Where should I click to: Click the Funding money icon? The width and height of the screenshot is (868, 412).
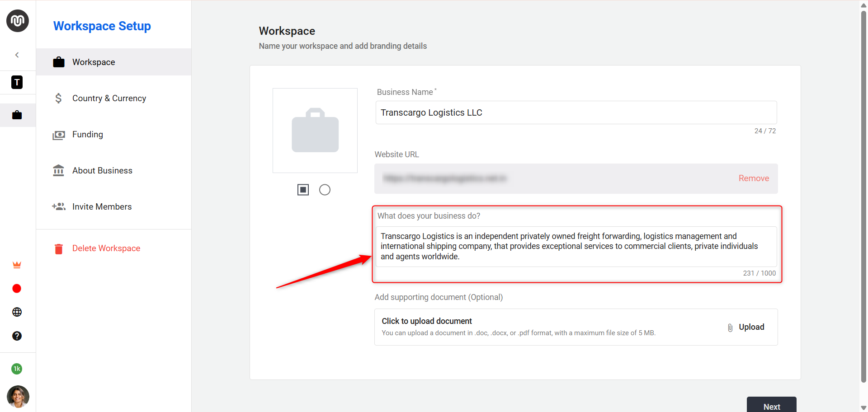click(59, 135)
